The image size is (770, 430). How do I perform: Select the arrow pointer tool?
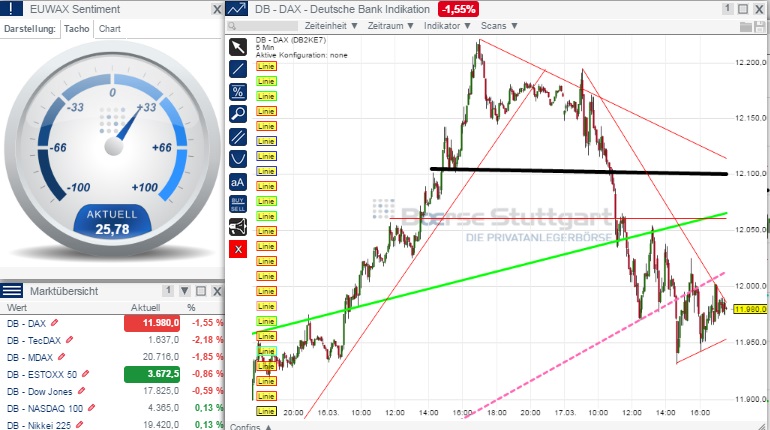(x=238, y=47)
